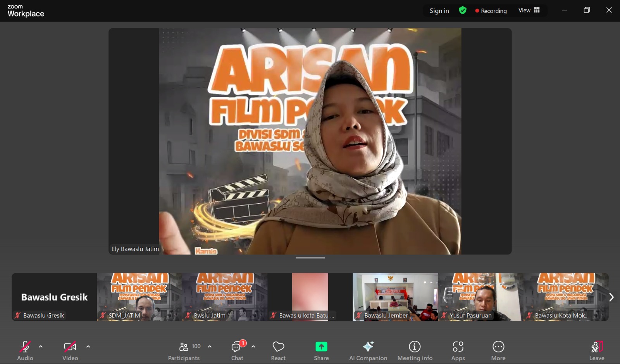This screenshot has width=620, height=364.
Task: Click the Sign in button
Action: click(x=439, y=10)
